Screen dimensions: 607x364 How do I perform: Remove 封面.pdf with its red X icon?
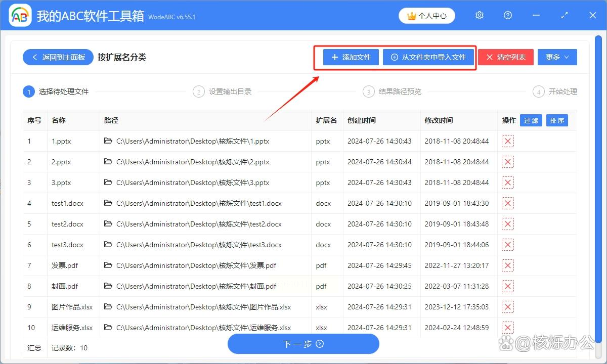pyautogui.click(x=508, y=286)
